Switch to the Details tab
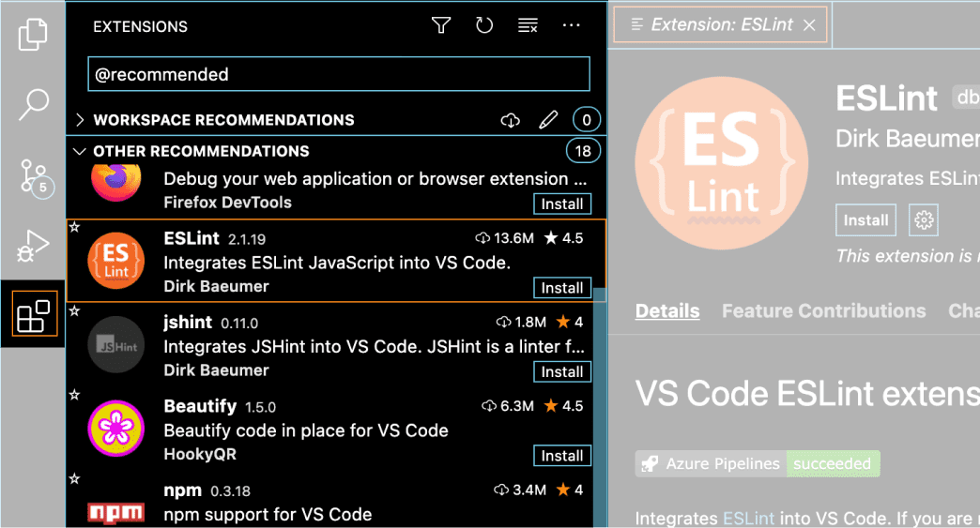The width and height of the screenshot is (980, 528). (x=667, y=310)
